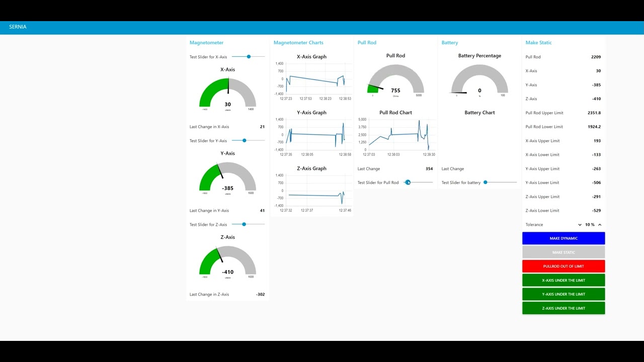644x362 pixels.
Task: Click the Tolerance value 10 %
Action: click(590, 225)
